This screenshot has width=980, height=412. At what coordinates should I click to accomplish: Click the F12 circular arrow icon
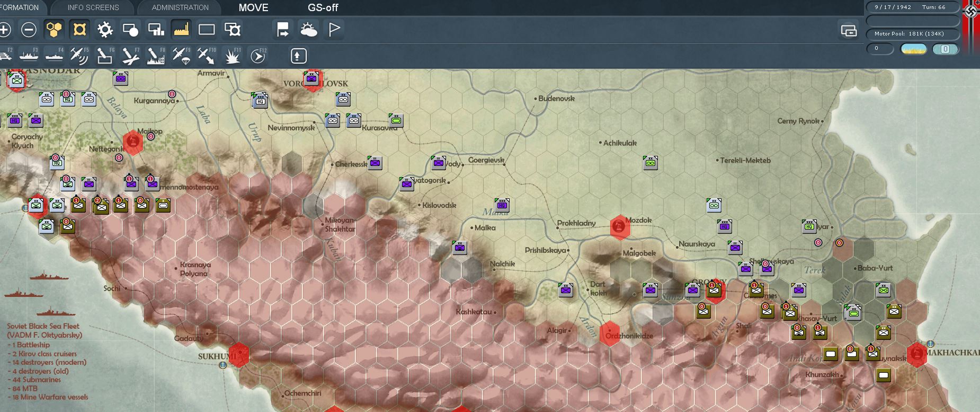tap(258, 56)
